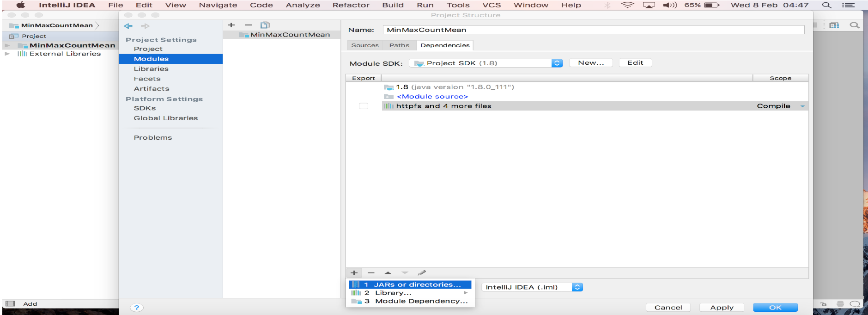Open the Refactor menu
The height and width of the screenshot is (315, 868).
tap(351, 5)
